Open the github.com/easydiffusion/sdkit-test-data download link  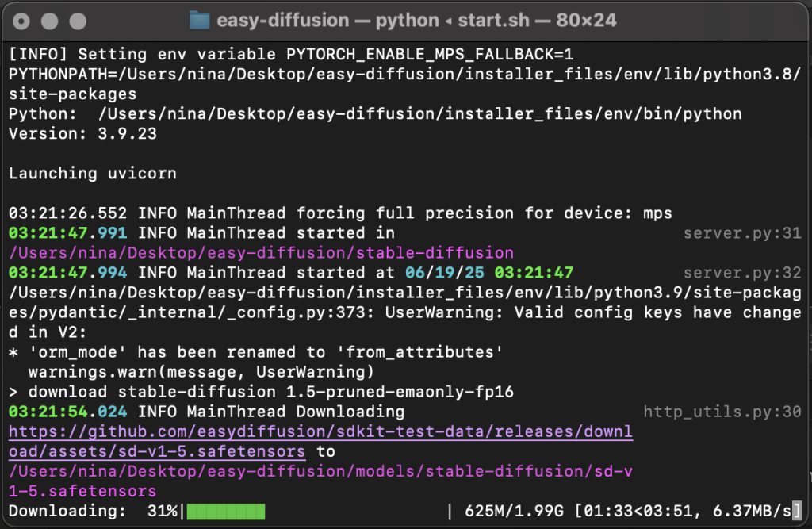pos(320,431)
